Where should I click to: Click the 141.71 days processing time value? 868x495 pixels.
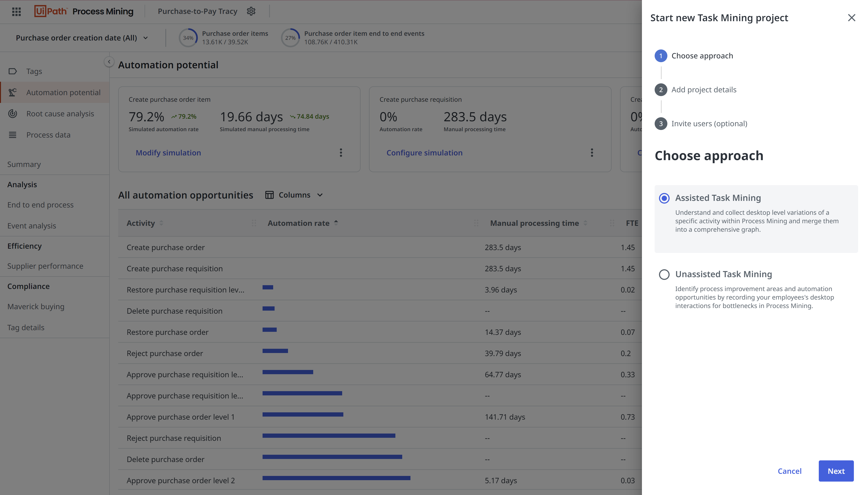[505, 417]
